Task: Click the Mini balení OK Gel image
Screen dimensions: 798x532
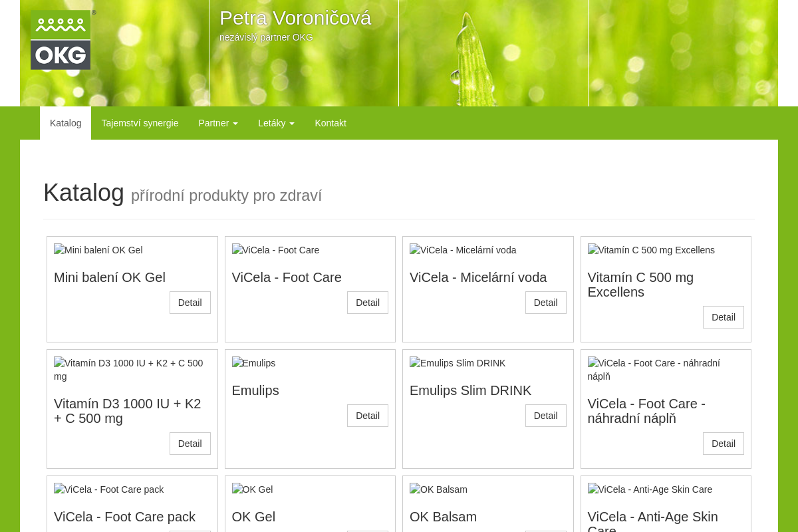Action: (98, 250)
